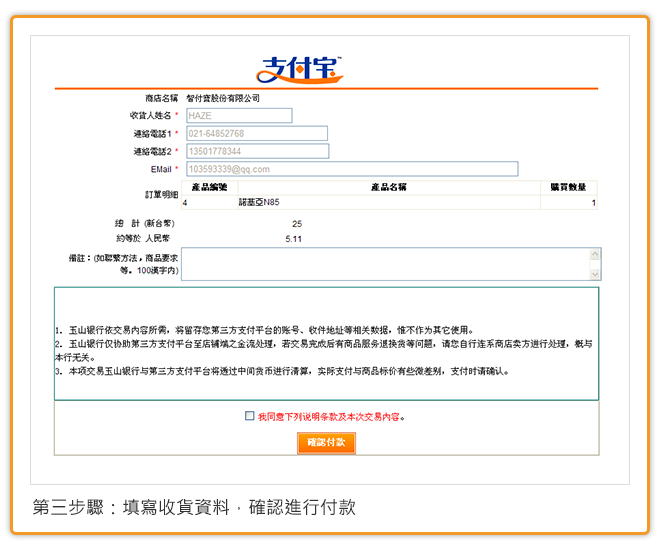This screenshot has height=550, width=660.
Task: Click the 產品名稱 column header
Action: [x=389, y=187]
